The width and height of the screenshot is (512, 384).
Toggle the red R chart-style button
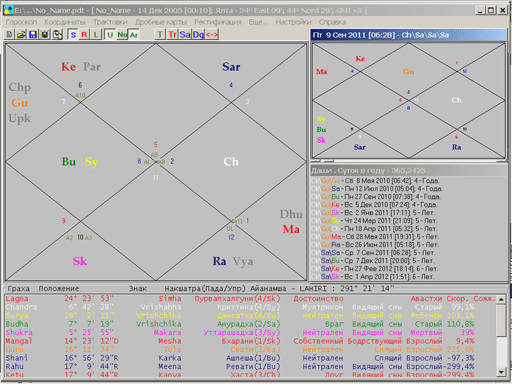pyautogui.click(x=85, y=34)
